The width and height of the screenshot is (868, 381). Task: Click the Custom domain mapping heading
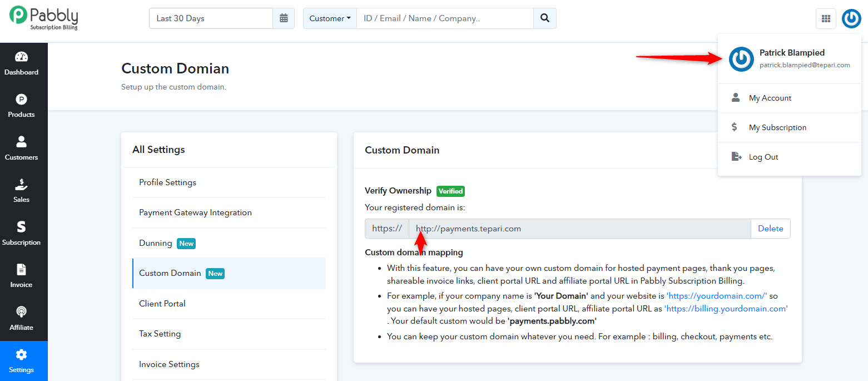[414, 253]
